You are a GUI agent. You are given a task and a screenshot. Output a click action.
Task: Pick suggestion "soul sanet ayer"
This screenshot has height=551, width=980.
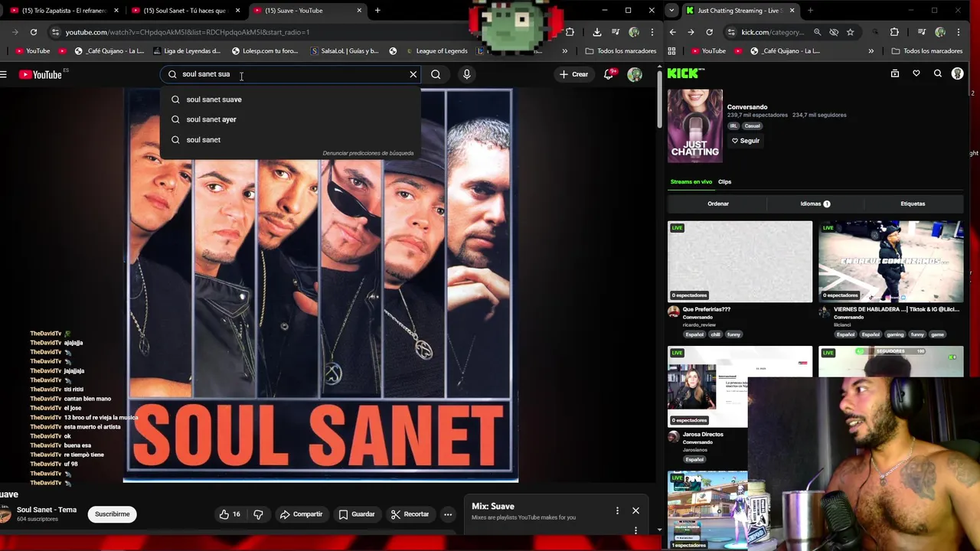290,119
